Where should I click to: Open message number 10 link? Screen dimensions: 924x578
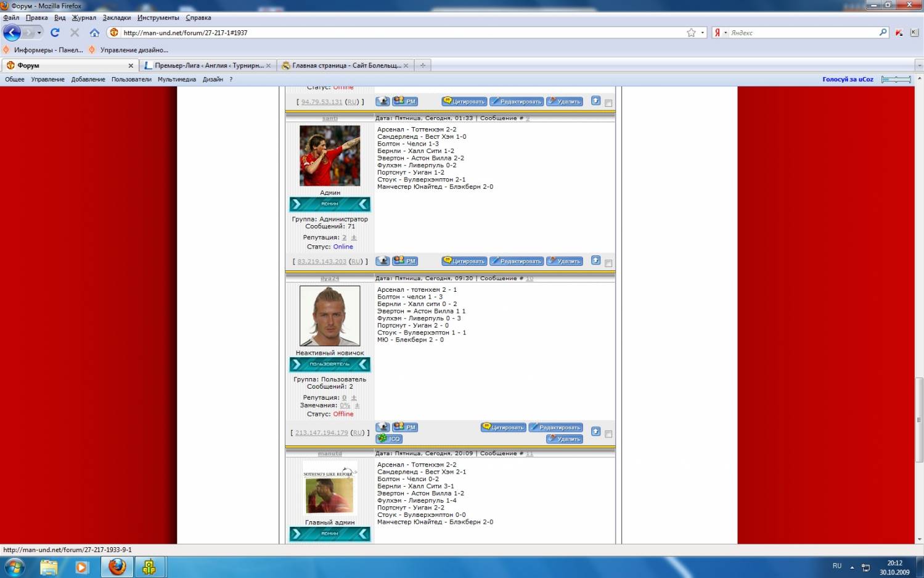pos(529,278)
